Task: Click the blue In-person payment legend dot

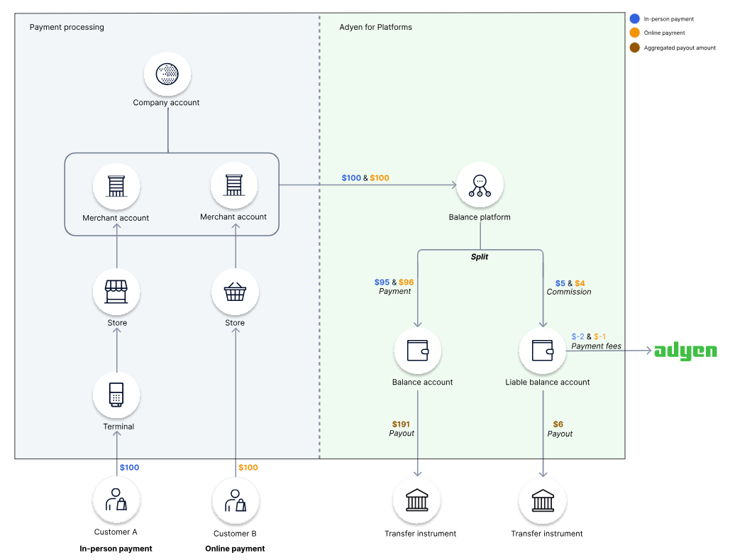Action: [x=634, y=18]
